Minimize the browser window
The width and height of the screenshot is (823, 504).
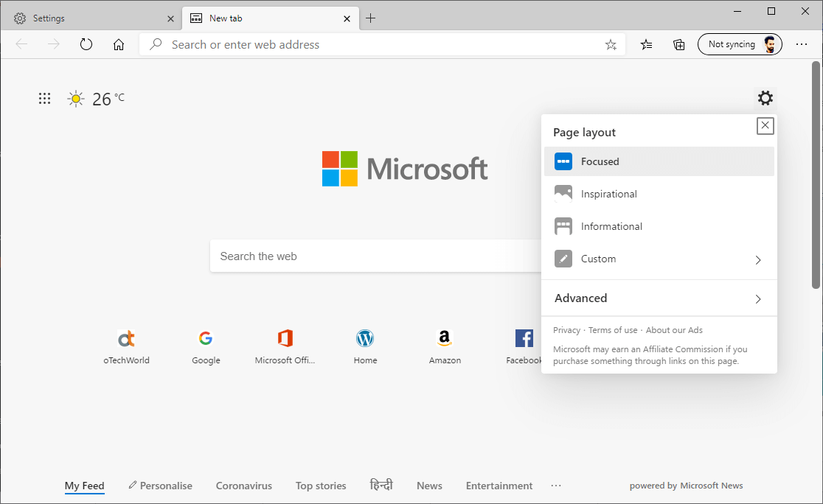(737, 11)
